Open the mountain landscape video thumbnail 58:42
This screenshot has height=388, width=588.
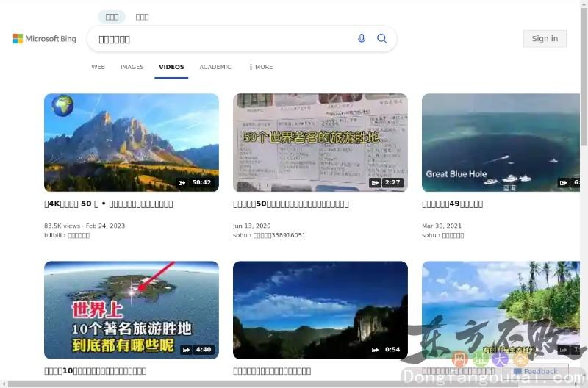pyautogui.click(x=132, y=143)
